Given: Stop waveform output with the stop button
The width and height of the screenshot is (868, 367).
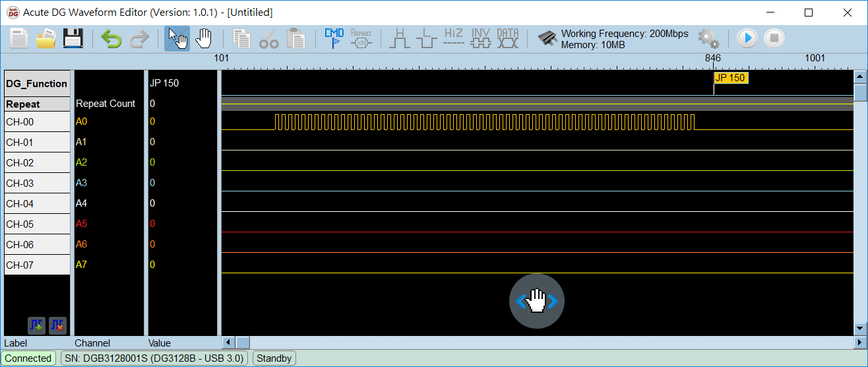Looking at the screenshot, I should pos(774,39).
